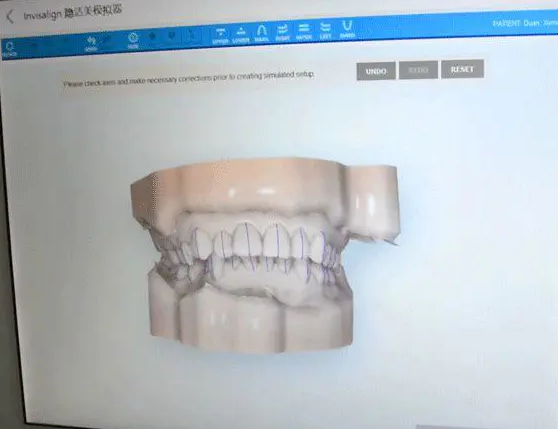The height and width of the screenshot is (429, 558).
Task: Click the RESET button
Action: pyautogui.click(x=462, y=69)
